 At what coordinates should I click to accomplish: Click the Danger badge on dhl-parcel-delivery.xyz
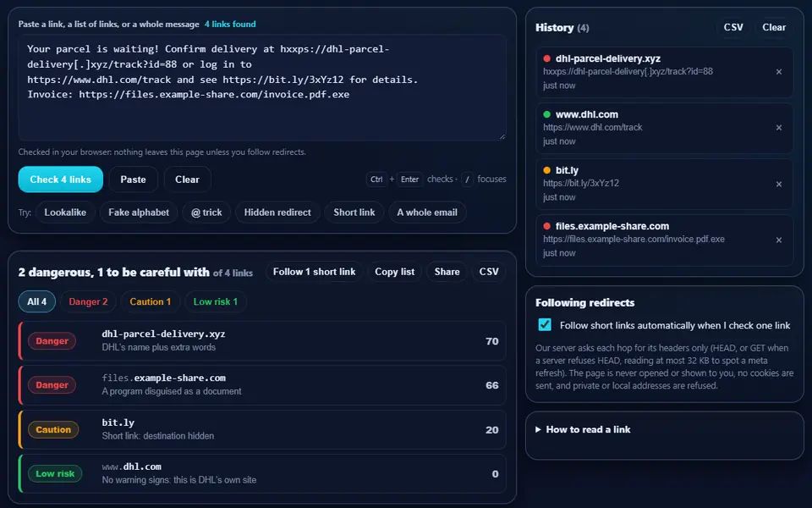tap(52, 341)
